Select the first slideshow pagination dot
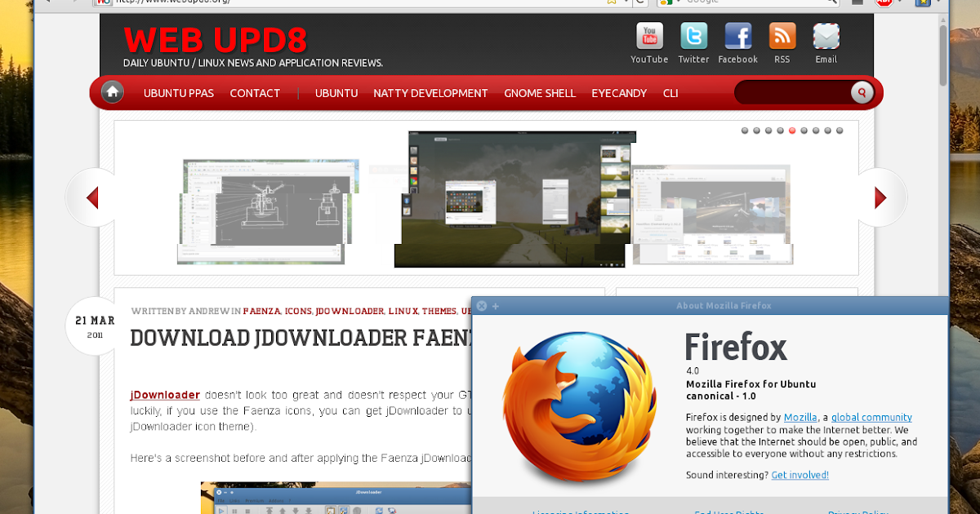The width and height of the screenshot is (980, 514). coord(745,131)
